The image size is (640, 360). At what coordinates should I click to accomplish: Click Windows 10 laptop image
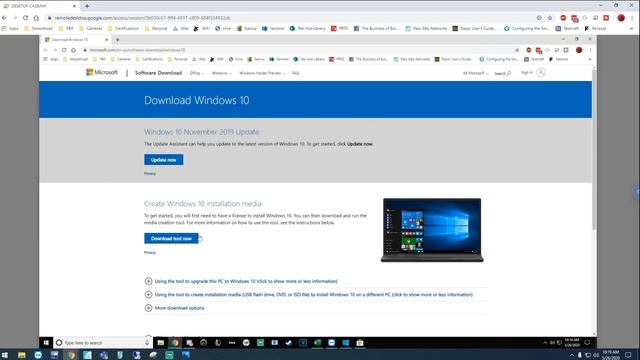click(x=432, y=230)
